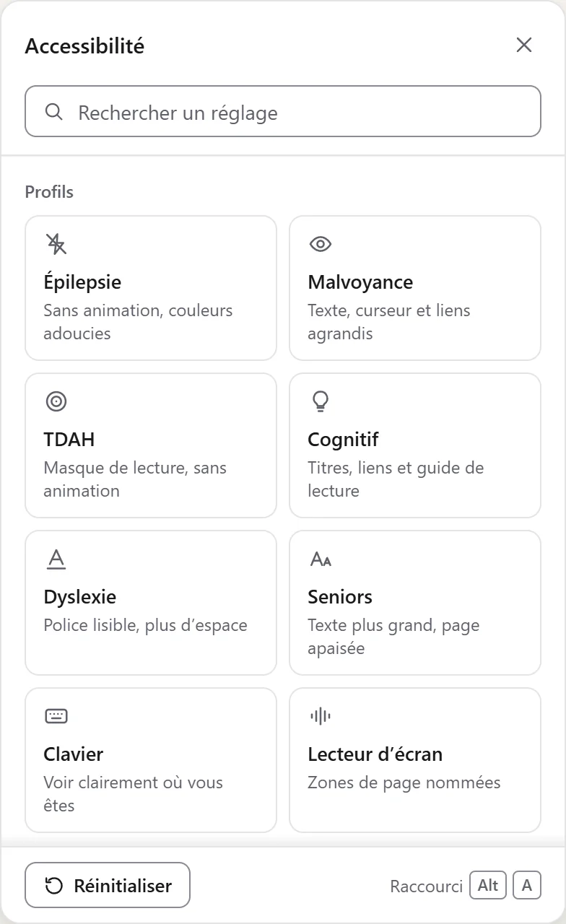Click the Alt shortcut key badge
Screen dimensions: 566x924
pos(488,885)
